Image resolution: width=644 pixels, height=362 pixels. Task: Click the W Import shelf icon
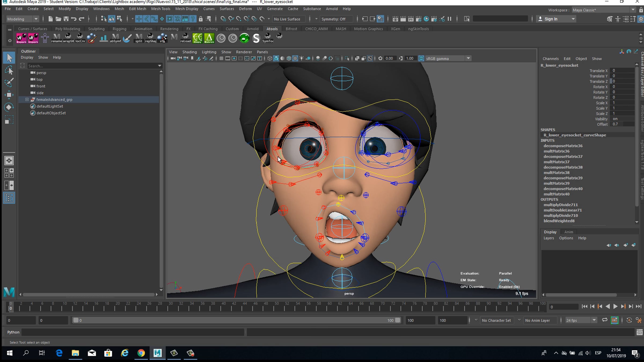[x=33, y=38]
